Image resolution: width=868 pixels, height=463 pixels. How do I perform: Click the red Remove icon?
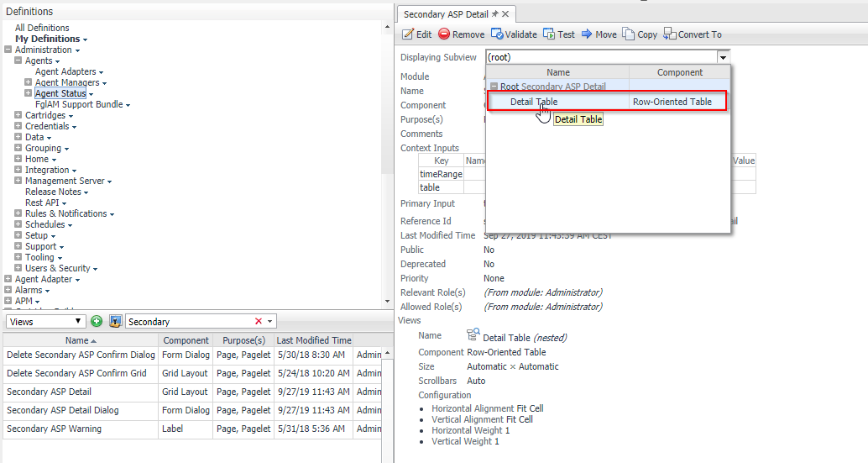[444, 34]
